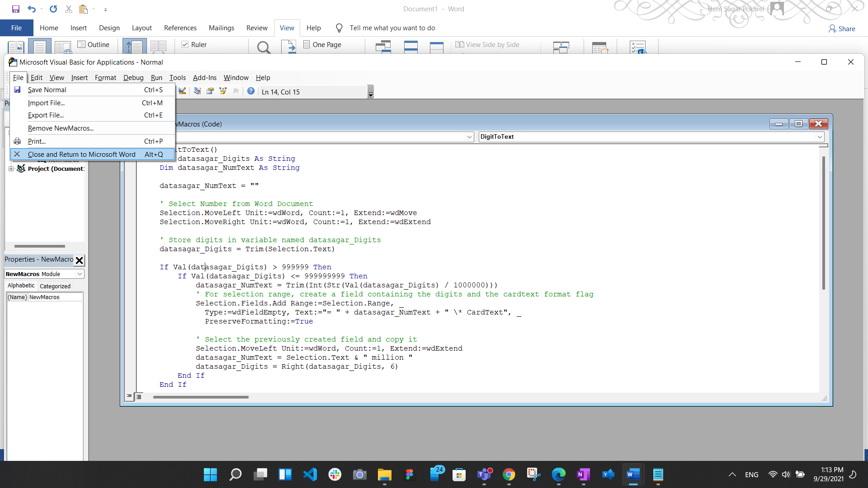Click the Arrange All windows icon in Word's ribbon
Viewport: 868px width, 488px height.
click(410, 47)
